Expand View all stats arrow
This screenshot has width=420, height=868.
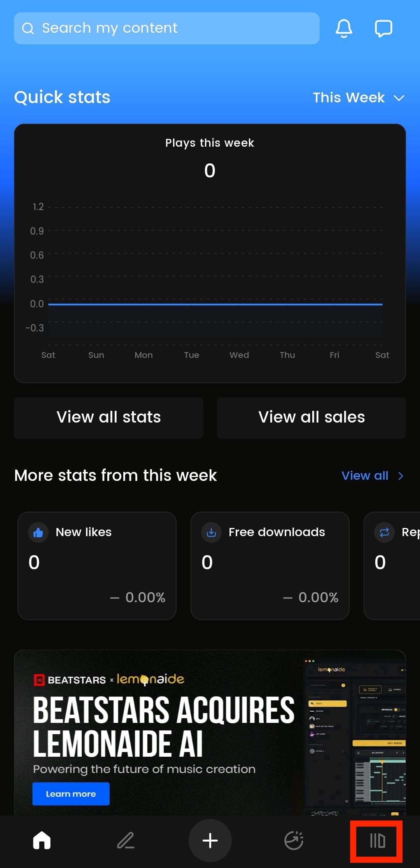401,476
